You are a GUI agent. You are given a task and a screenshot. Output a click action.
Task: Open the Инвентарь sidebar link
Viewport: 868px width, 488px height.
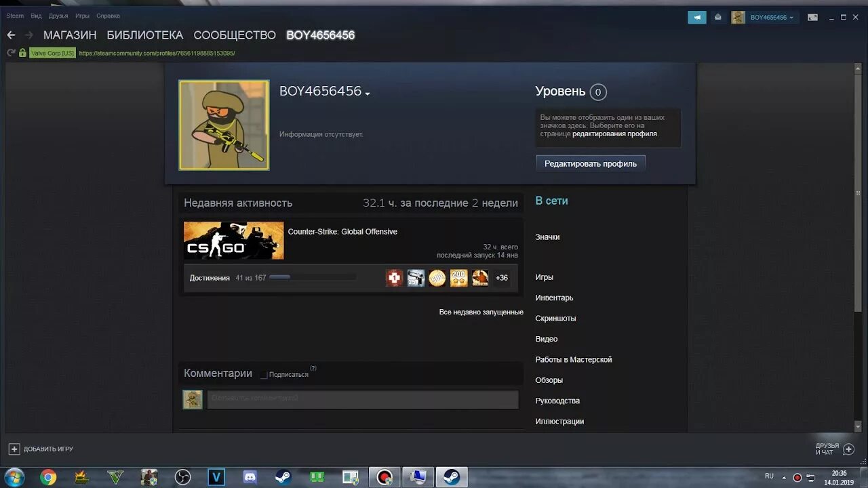554,298
